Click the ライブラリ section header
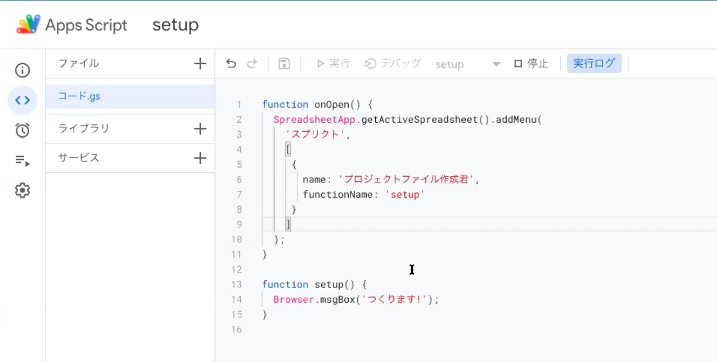Viewport: 717px width, 362px height. point(83,128)
